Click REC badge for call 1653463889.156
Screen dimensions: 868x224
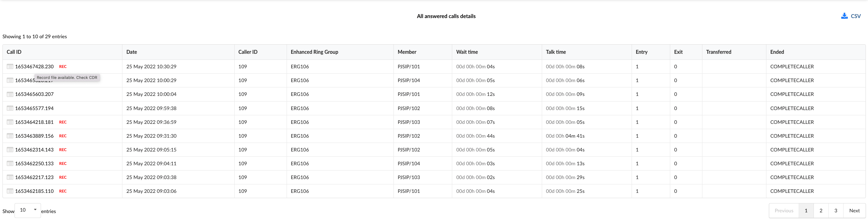point(63,136)
